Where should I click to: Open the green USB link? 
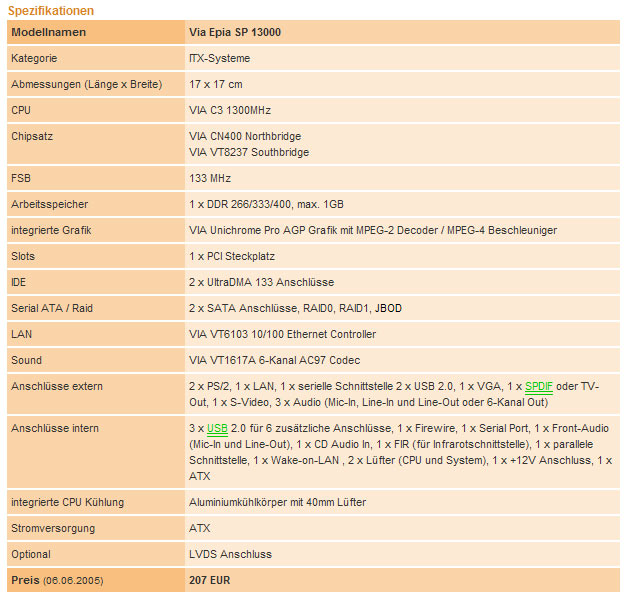217,429
